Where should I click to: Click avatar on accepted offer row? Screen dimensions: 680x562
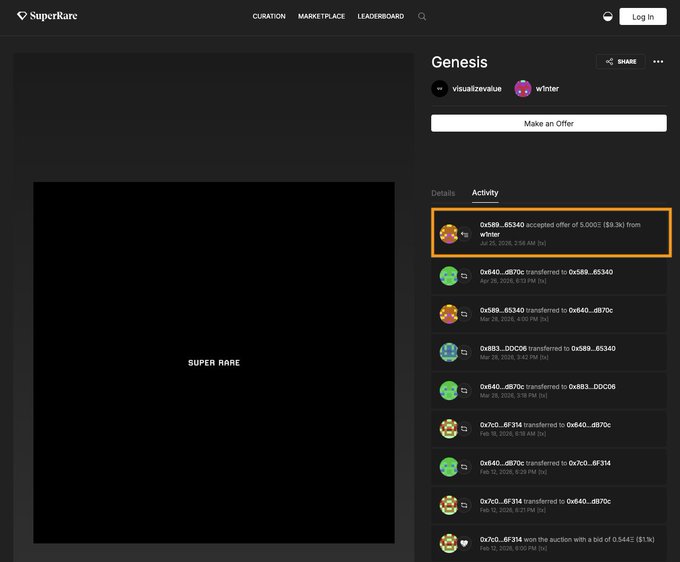tap(449, 234)
